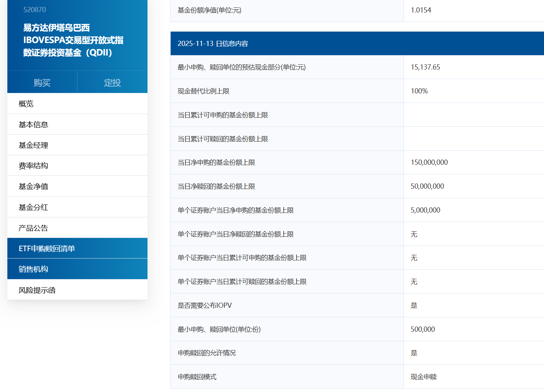This screenshot has height=392, width=544.
Task: Click the 购买 button
Action: (42, 83)
